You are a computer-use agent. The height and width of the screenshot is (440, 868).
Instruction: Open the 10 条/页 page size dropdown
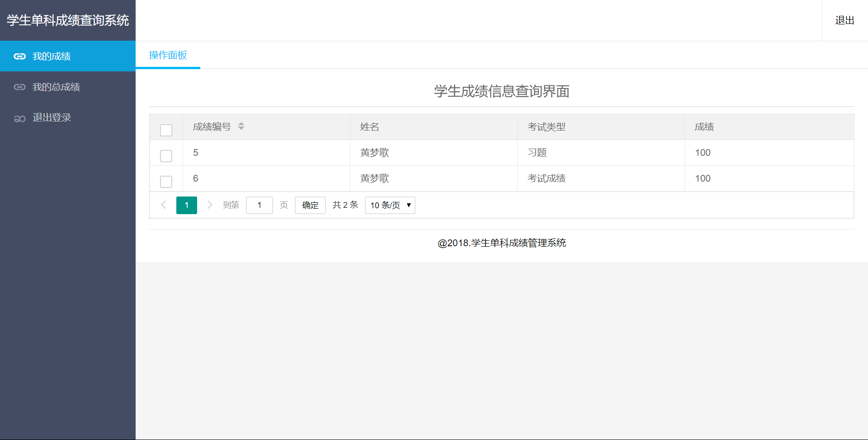pos(390,205)
